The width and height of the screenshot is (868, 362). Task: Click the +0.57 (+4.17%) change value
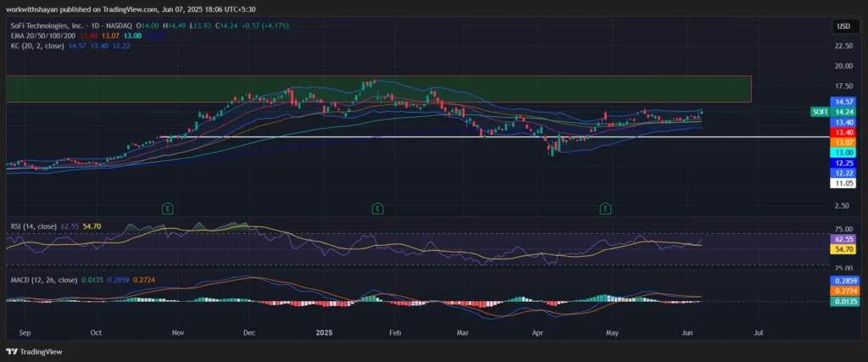tap(265, 25)
